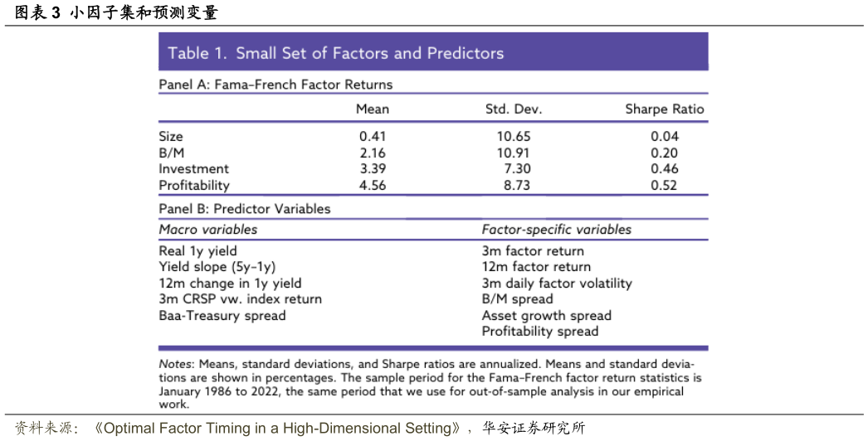Viewport: 868px width, 441px height.
Task: Click the Factor-specific variables subheading
Action: pos(556,230)
